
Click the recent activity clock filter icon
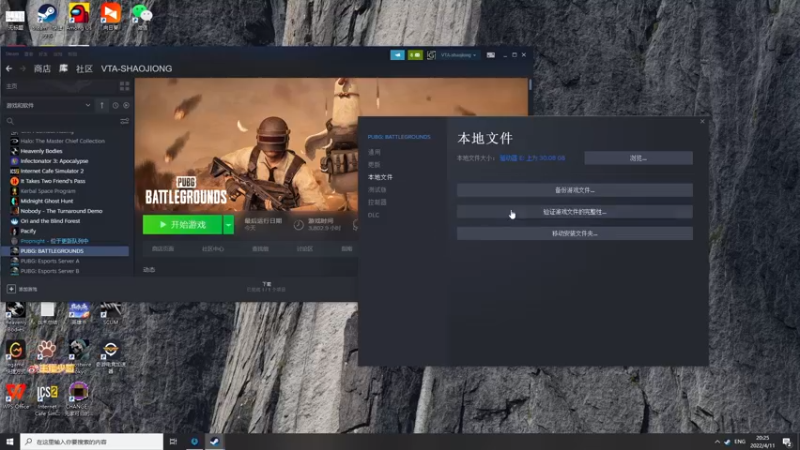pyautogui.click(x=115, y=105)
